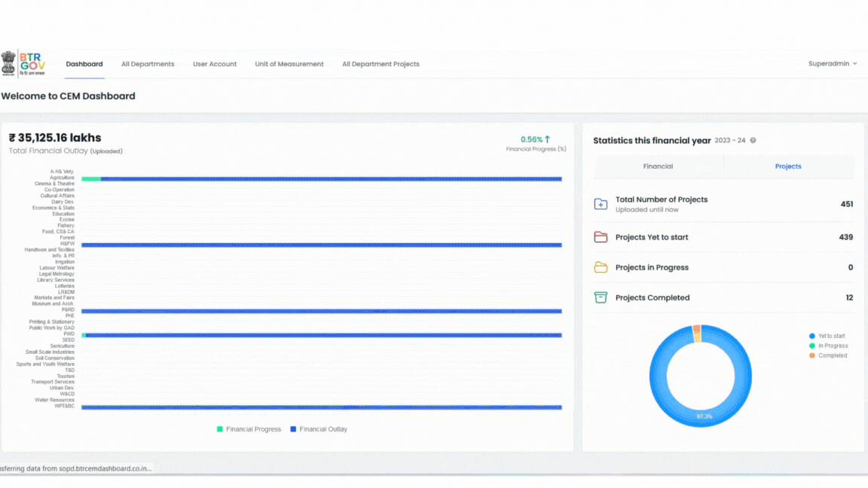Go to All Departments menu
Screen dimensions: 868x488
pos(148,64)
